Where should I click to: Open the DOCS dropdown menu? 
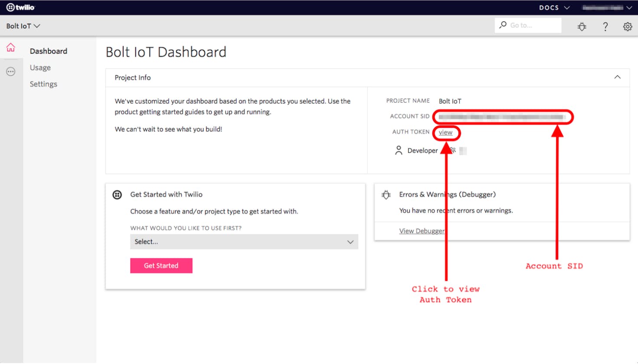[554, 7]
